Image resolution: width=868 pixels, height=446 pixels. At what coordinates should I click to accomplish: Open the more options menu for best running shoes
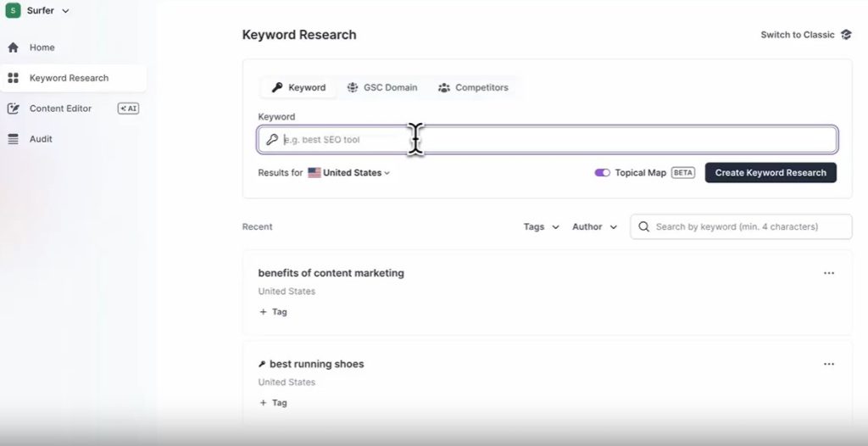pyautogui.click(x=829, y=364)
